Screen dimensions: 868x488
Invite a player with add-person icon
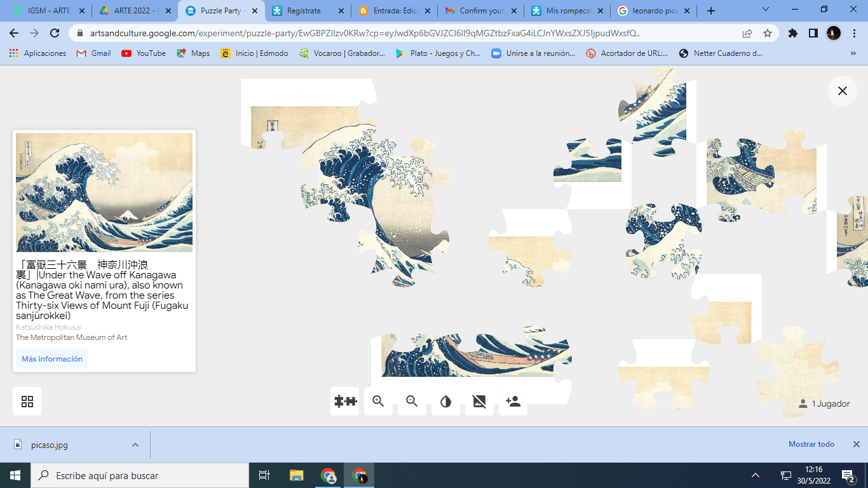click(513, 401)
